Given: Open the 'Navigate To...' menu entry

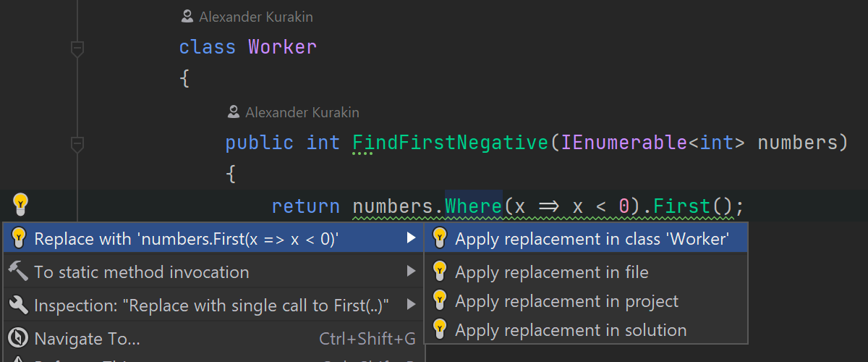Looking at the screenshot, I should pos(87,338).
